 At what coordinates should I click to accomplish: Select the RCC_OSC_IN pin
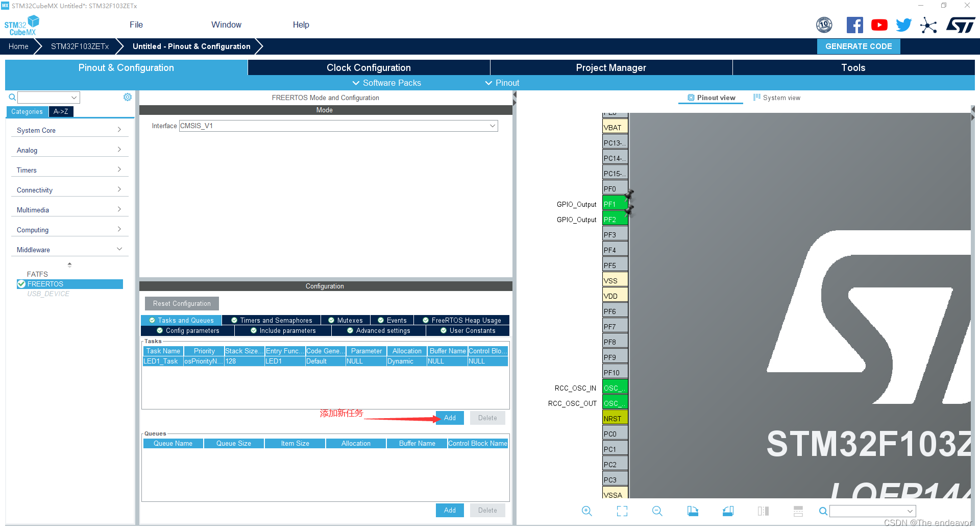[615, 388]
